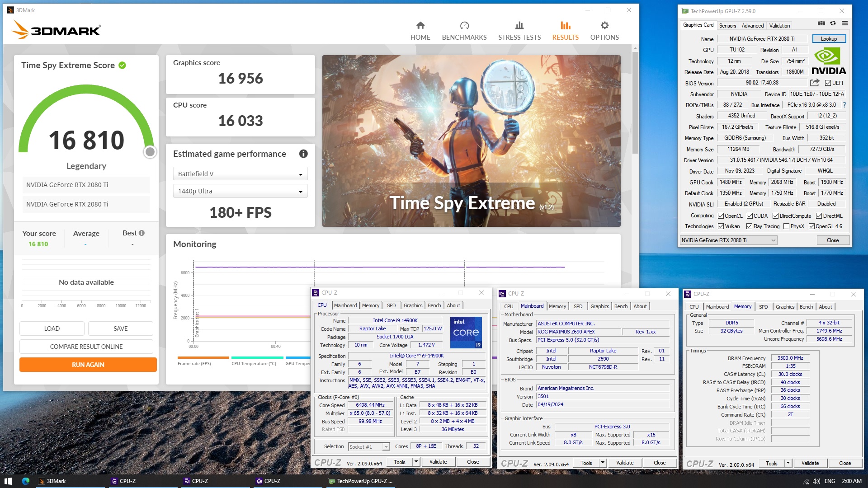Open the Bench tab in the CPU-Z CPU window
The width and height of the screenshot is (868, 488).
[434, 305]
